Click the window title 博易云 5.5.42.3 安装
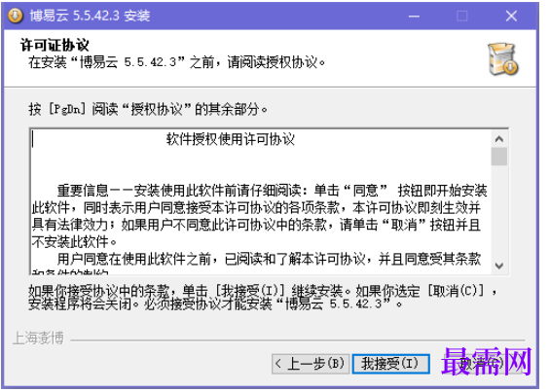Screen dimensions: 550x392 [90, 16]
